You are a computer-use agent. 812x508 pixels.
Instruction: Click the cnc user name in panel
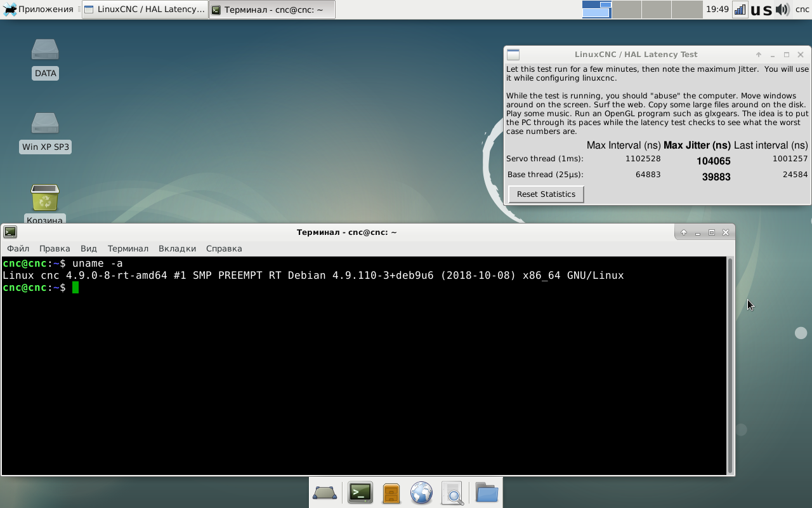tap(802, 10)
